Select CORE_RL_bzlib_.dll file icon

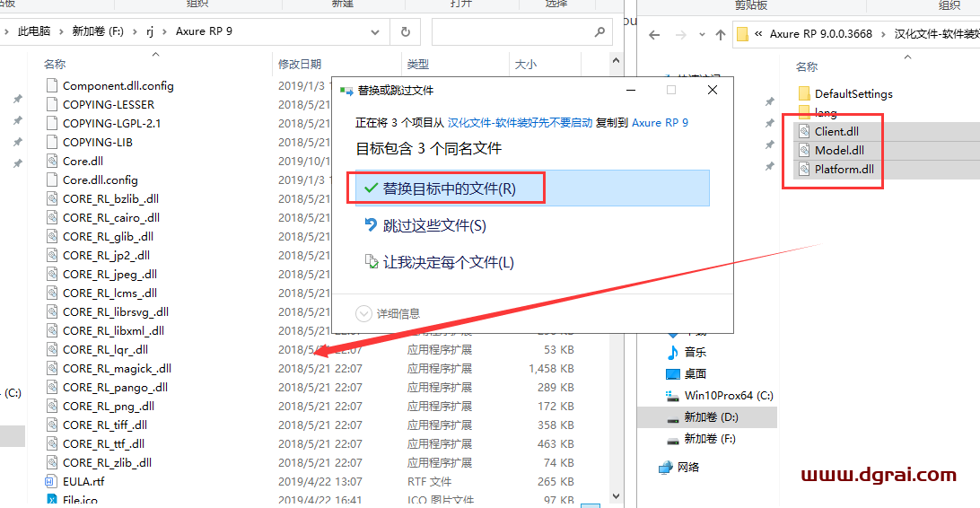pos(52,198)
